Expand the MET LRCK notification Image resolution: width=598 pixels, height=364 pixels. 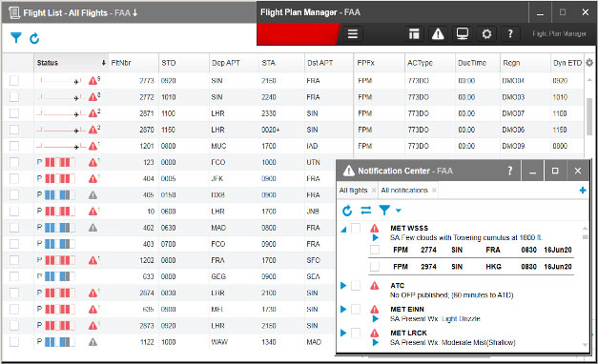pyautogui.click(x=343, y=333)
